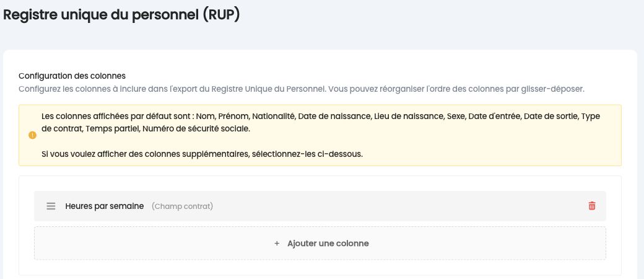Select the Heures par semaine column label
This screenshot has height=279, width=644.
[x=104, y=206]
